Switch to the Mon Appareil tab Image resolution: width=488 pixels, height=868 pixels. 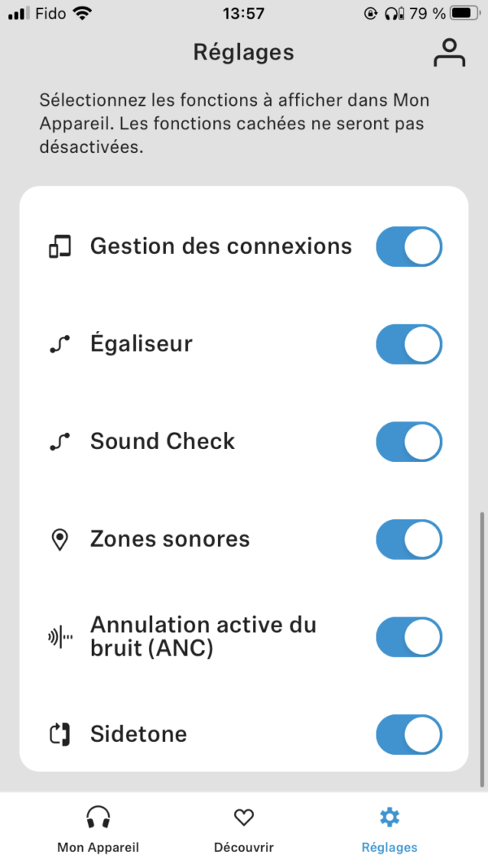[x=98, y=847]
